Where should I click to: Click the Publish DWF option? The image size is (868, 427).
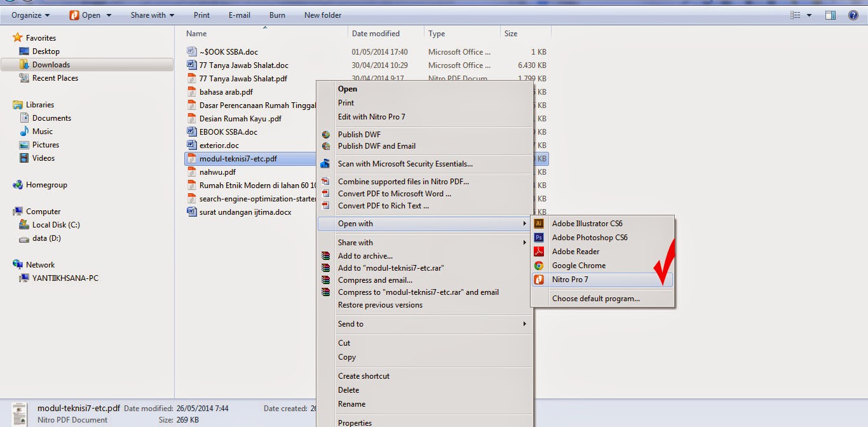pos(359,134)
